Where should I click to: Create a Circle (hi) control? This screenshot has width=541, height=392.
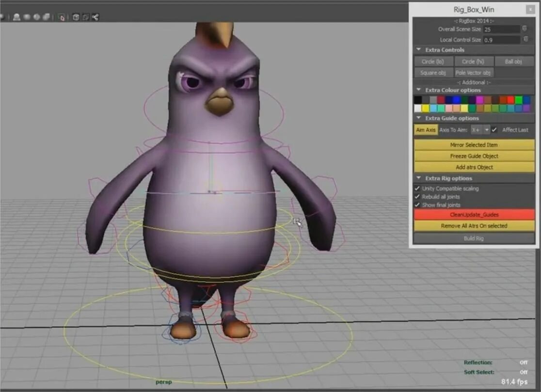tap(473, 62)
